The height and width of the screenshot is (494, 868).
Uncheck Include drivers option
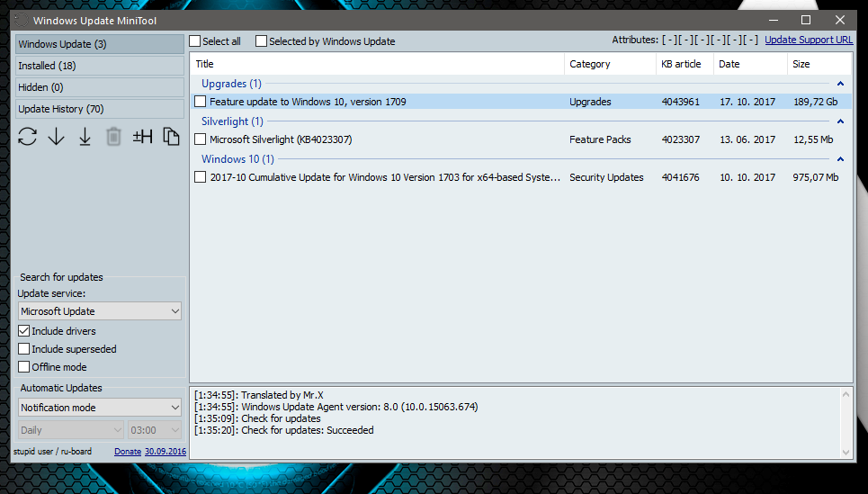[x=23, y=331]
